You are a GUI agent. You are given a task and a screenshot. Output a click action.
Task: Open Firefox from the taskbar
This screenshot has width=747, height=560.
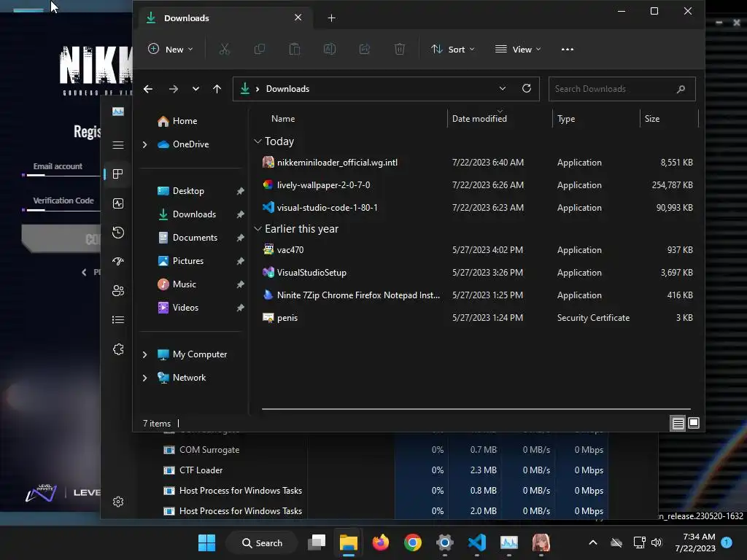(x=381, y=542)
